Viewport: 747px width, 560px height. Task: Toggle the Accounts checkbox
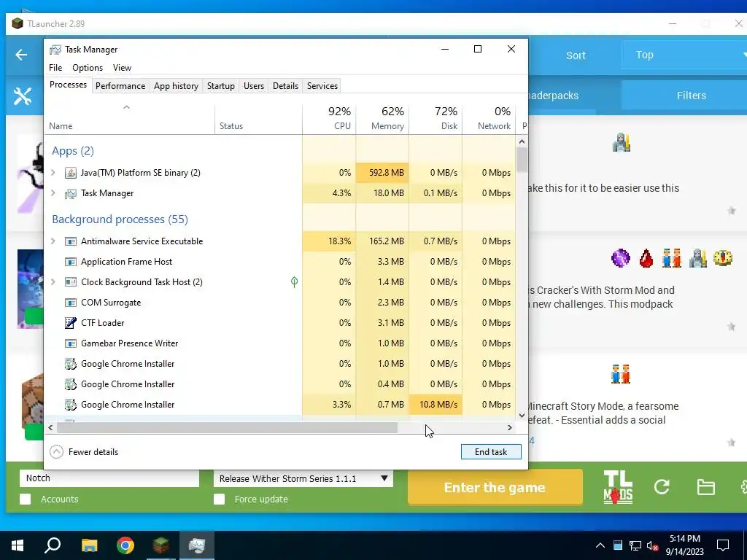pyautogui.click(x=26, y=499)
